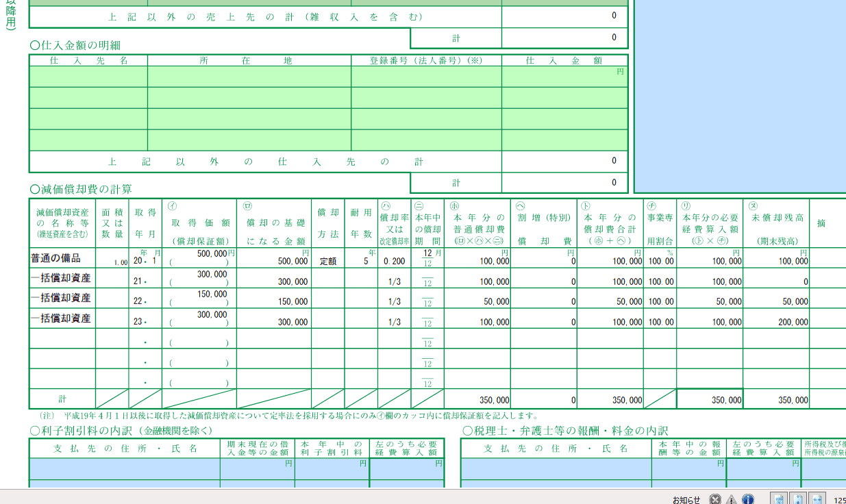Click the 350,000 total 必要経費算入額 cell
Screen dimensions: 846x504
point(710,399)
